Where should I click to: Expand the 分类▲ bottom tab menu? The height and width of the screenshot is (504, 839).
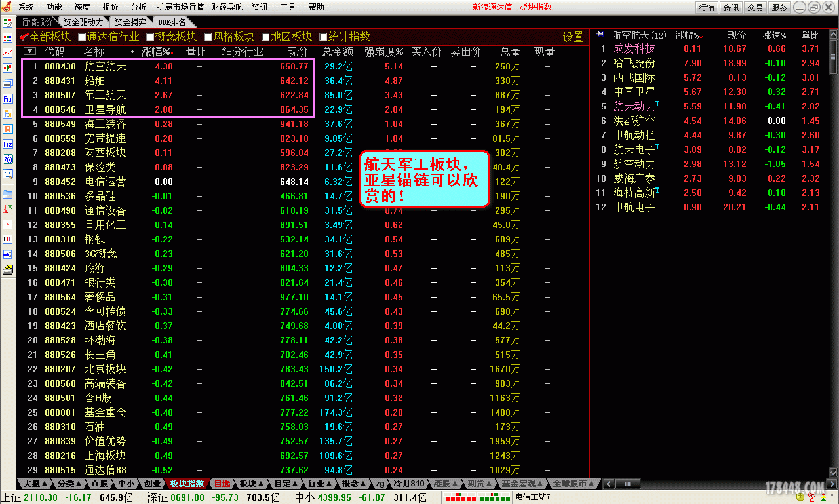click(69, 484)
